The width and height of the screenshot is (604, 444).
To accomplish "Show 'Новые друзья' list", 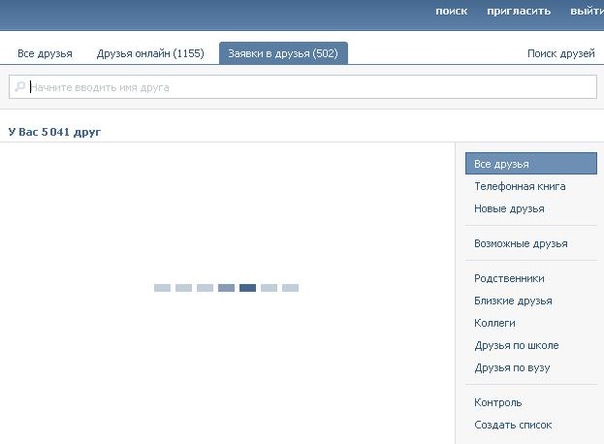I will pyautogui.click(x=509, y=208).
